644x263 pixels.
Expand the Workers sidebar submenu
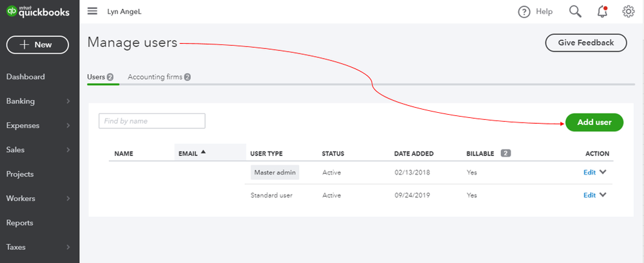pos(68,199)
